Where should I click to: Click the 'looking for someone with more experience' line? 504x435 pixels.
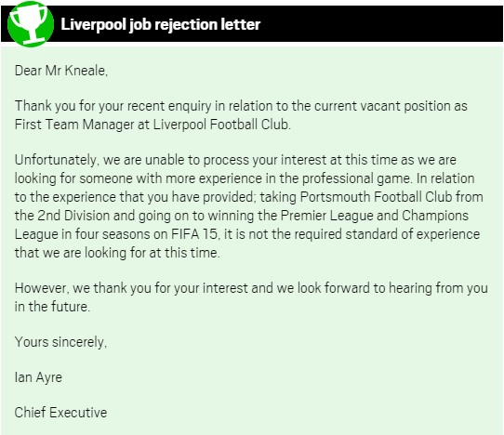coord(245,178)
